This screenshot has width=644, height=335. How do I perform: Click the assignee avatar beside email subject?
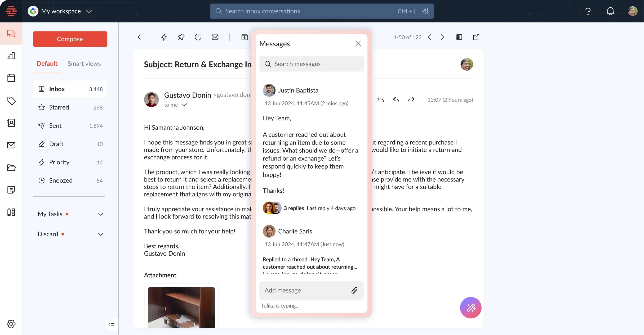click(467, 64)
